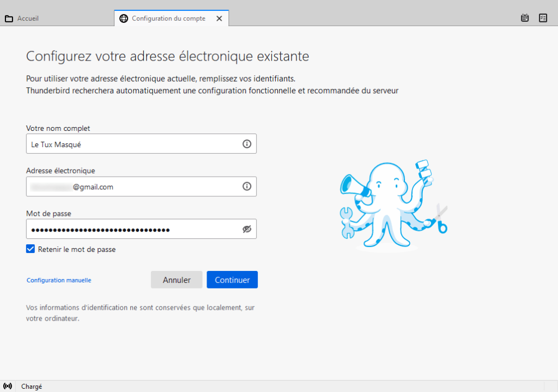
Task: Click the Mot de passe label
Action: point(48,213)
